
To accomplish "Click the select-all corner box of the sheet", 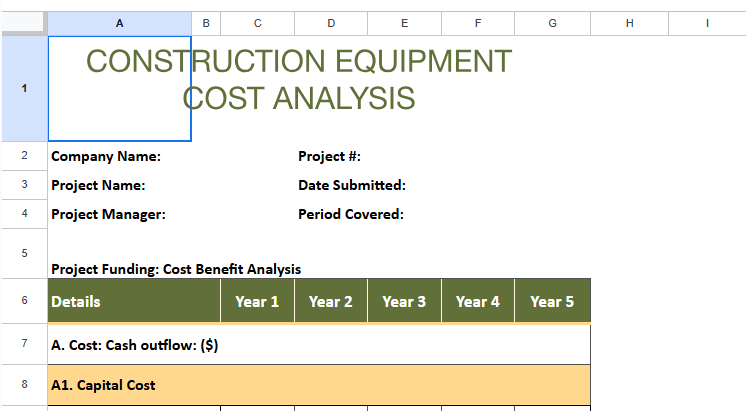I will coord(23,23).
